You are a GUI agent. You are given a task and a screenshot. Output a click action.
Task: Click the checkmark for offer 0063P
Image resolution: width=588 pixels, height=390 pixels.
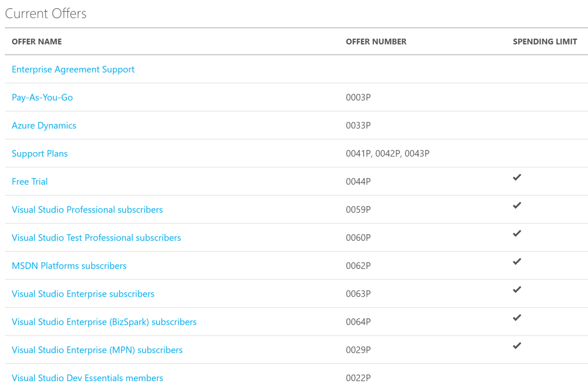coord(516,289)
